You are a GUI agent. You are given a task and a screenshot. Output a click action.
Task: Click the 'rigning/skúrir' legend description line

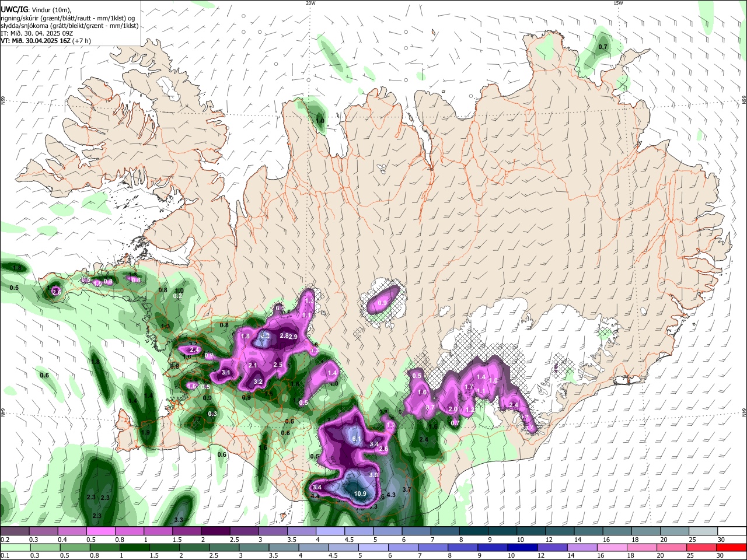coord(68,18)
